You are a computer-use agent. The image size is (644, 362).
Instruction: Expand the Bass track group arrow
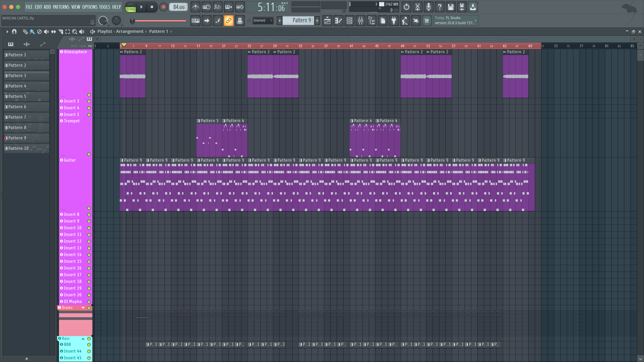tap(83, 339)
